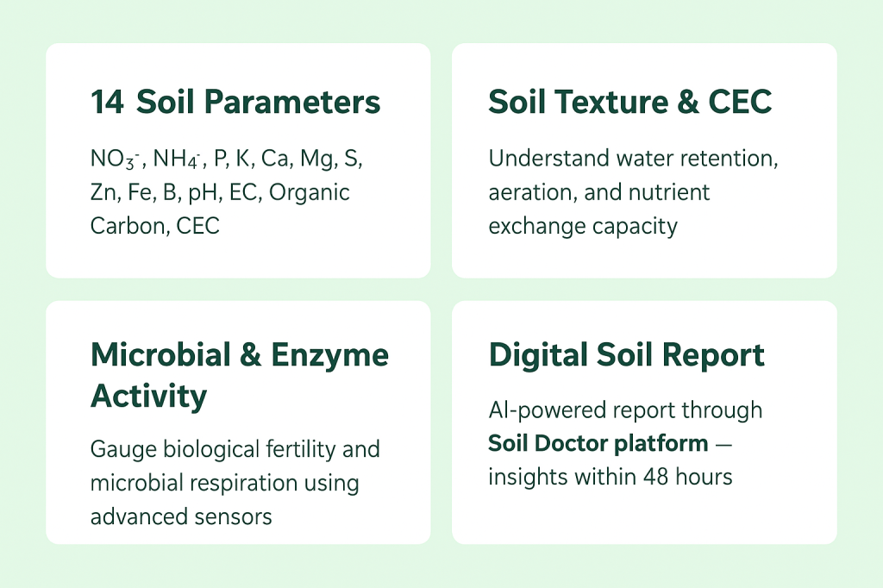Select the word "aeration" in the description
Image resolution: width=883 pixels, height=588 pixels.
coord(525,192)
